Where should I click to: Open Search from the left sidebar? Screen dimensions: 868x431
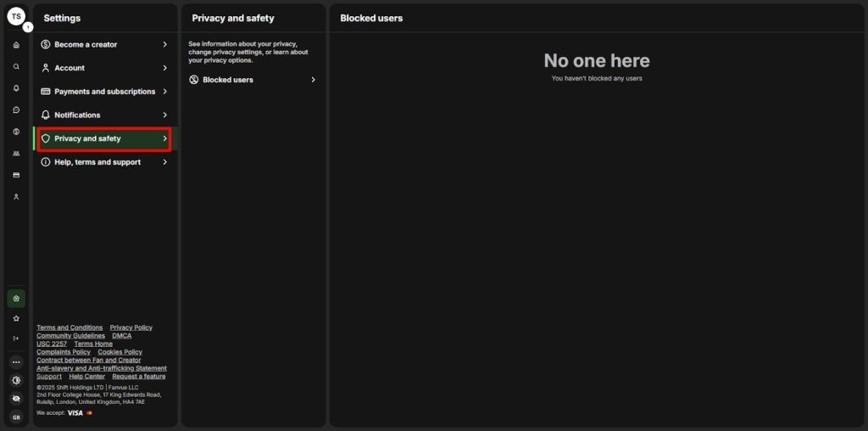coord(16,66)
